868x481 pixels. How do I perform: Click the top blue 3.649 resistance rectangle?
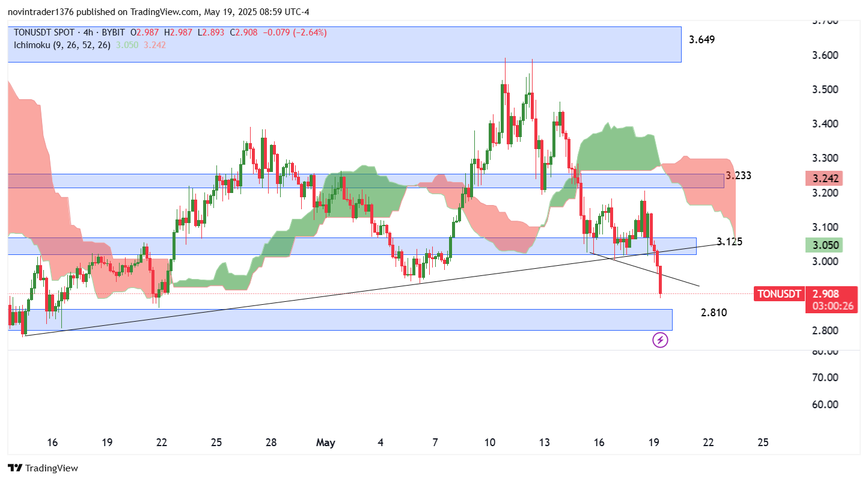(344, 44)
